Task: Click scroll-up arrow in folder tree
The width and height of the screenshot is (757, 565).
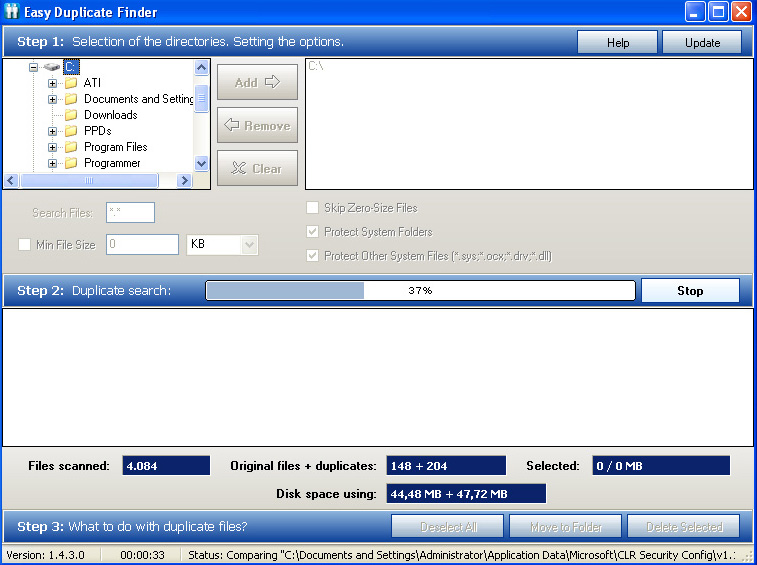Action: click(x=201, y=68)
